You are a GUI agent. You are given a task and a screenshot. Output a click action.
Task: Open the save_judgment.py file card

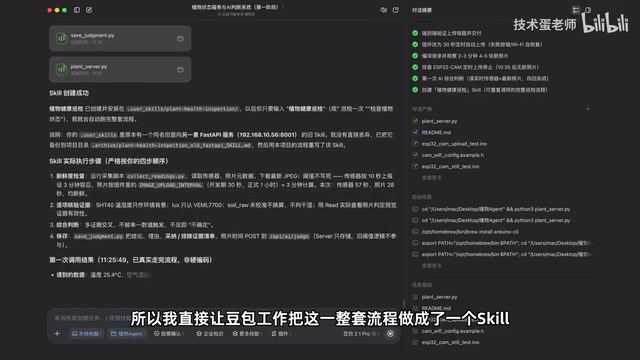pyautogui.click(x=120, y=38)
